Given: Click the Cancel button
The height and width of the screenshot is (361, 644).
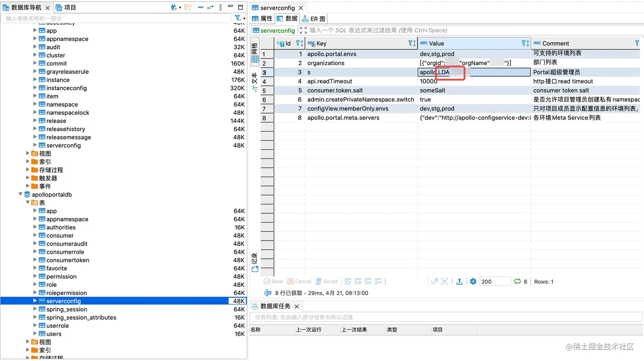Looking at the screenshot, I should click(299, 281).
